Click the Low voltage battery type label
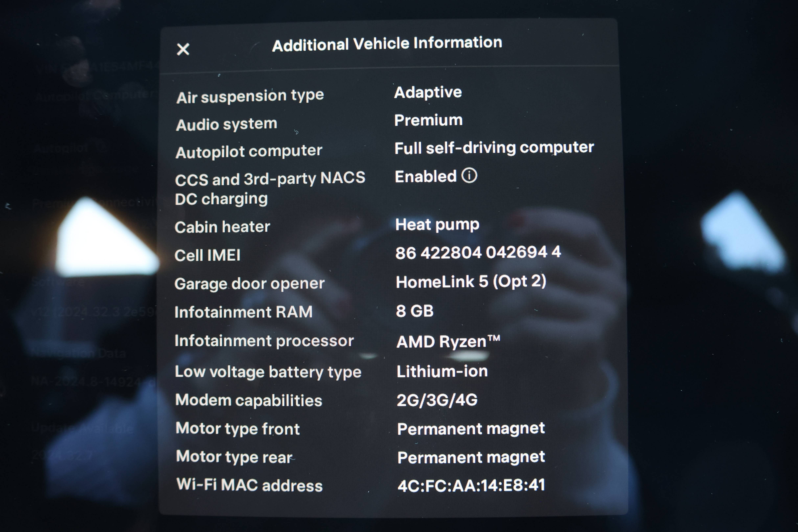798x532 pixels. click(268, 372)
